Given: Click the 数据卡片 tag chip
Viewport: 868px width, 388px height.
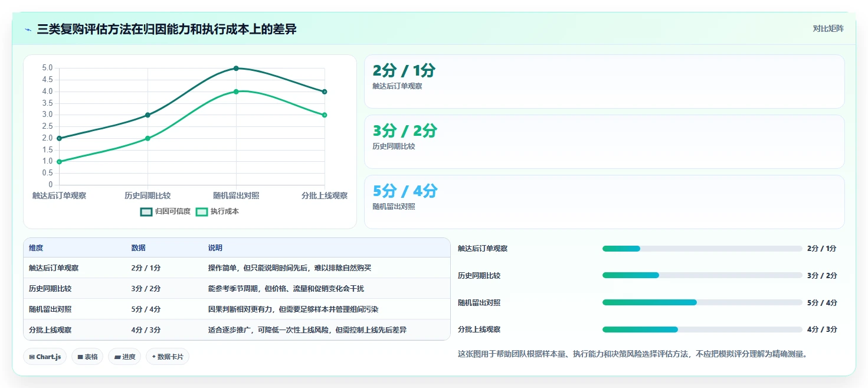Looking at the screenshot, I should (x=168, y=357).
